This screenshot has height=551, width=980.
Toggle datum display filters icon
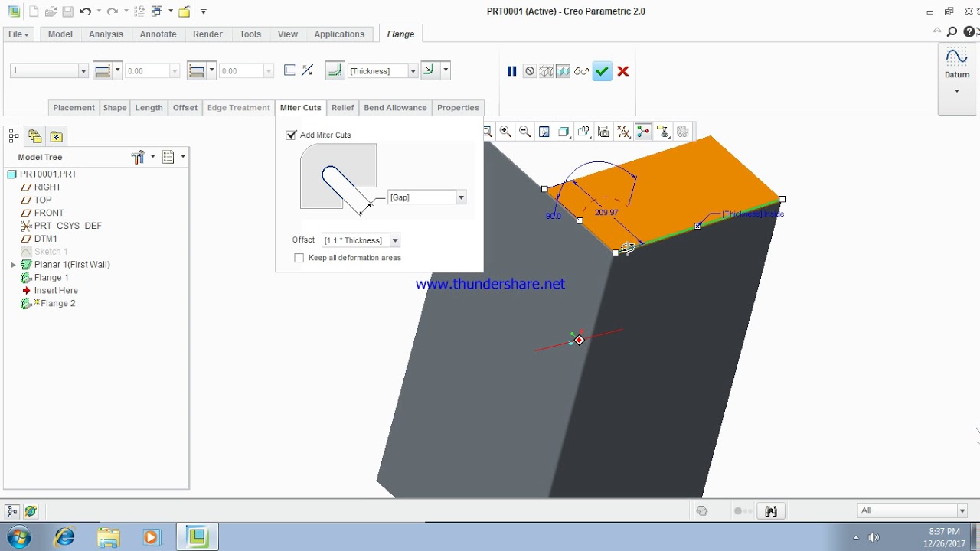click(623, 132)
